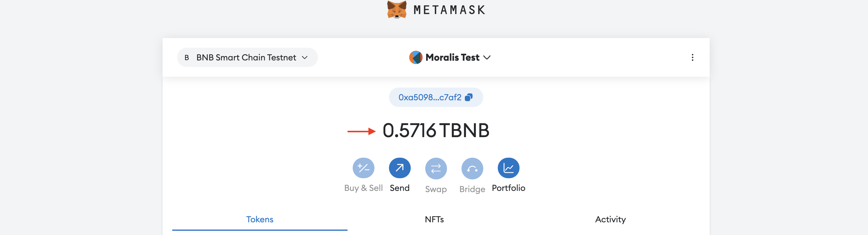Click the 0xa5098...c7af2 address button
Viewport: 868px width, 235px height.
click(436, 97)
